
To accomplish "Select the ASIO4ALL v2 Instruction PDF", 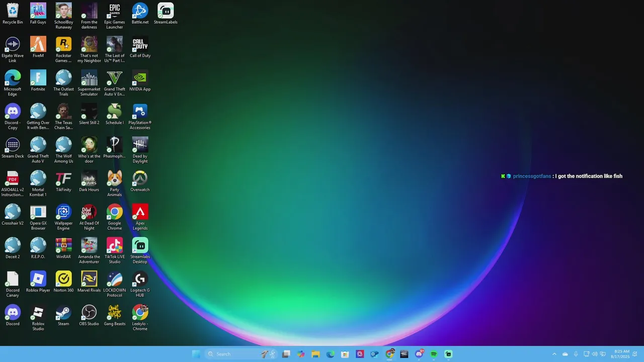I will [x=13, y=184].
